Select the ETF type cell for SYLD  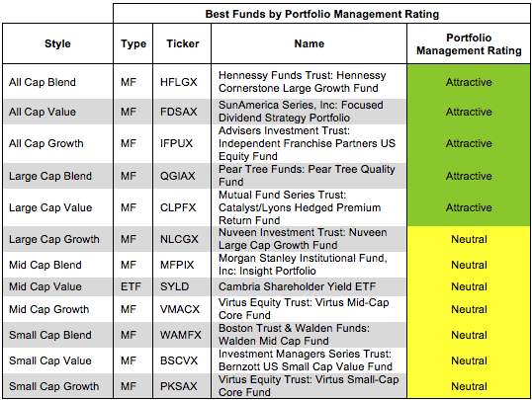(x=131, y=286)
